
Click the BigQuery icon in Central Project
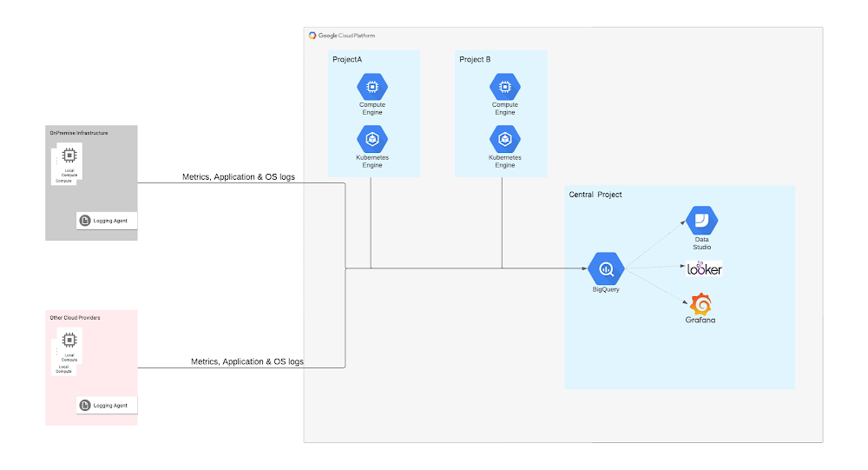[606, 268]
